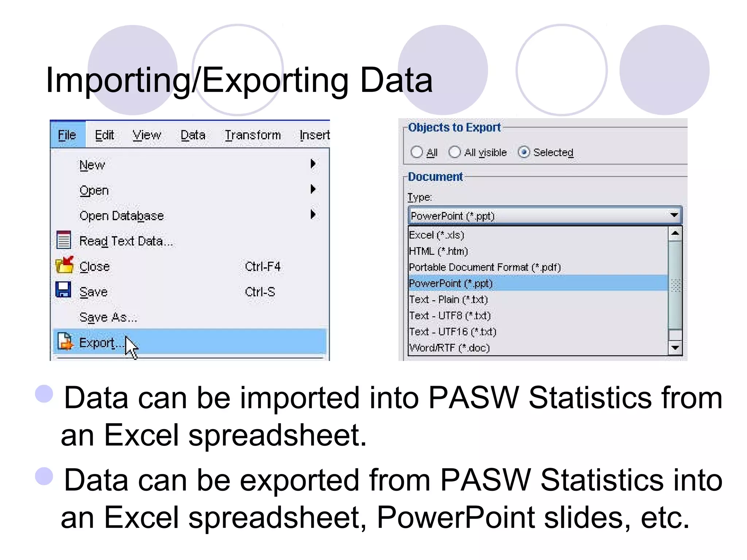Viewport: 747px width, 560px height.
Task: Open the Insert menu
Action: tap(314, 135)
